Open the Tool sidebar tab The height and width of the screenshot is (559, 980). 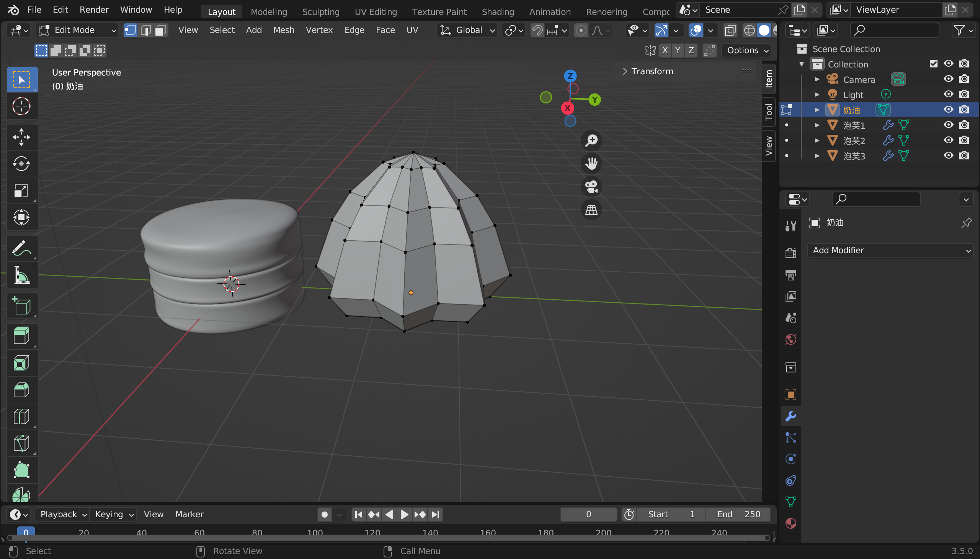point(768,112)
